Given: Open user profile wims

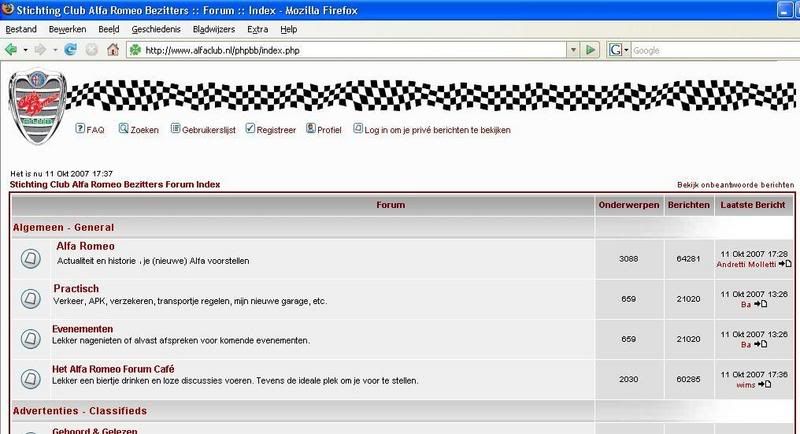Looking at the screenshot, I should (x=745, y=385).
